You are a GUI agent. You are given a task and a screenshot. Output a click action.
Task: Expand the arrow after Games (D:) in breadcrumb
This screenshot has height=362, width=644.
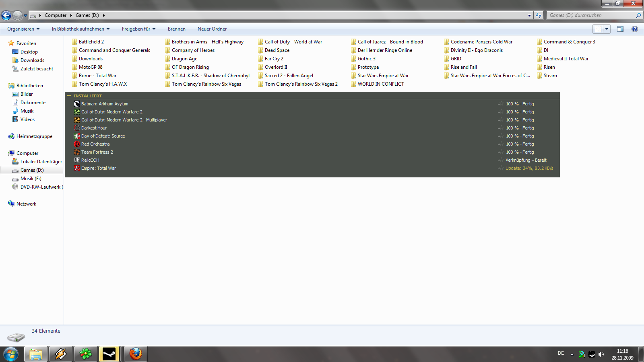tap(103, 15)
